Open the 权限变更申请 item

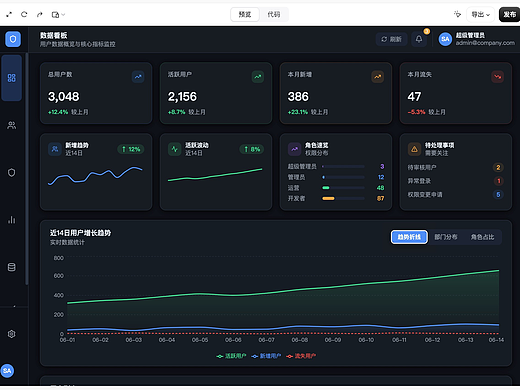(x=455, y=195)
